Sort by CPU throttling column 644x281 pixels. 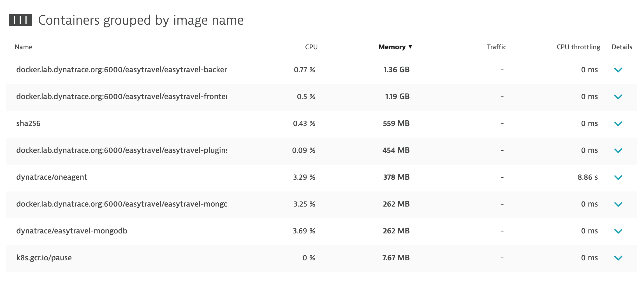[578, 47]
